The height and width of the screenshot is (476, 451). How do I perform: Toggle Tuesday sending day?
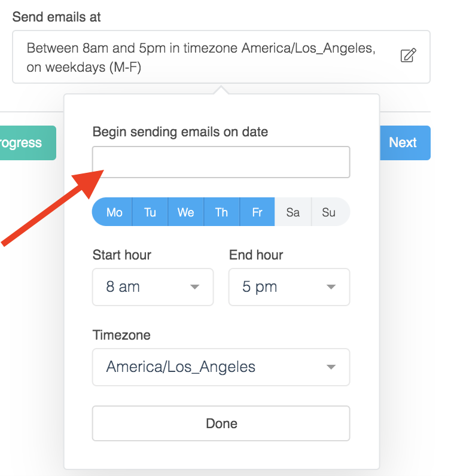150,212
